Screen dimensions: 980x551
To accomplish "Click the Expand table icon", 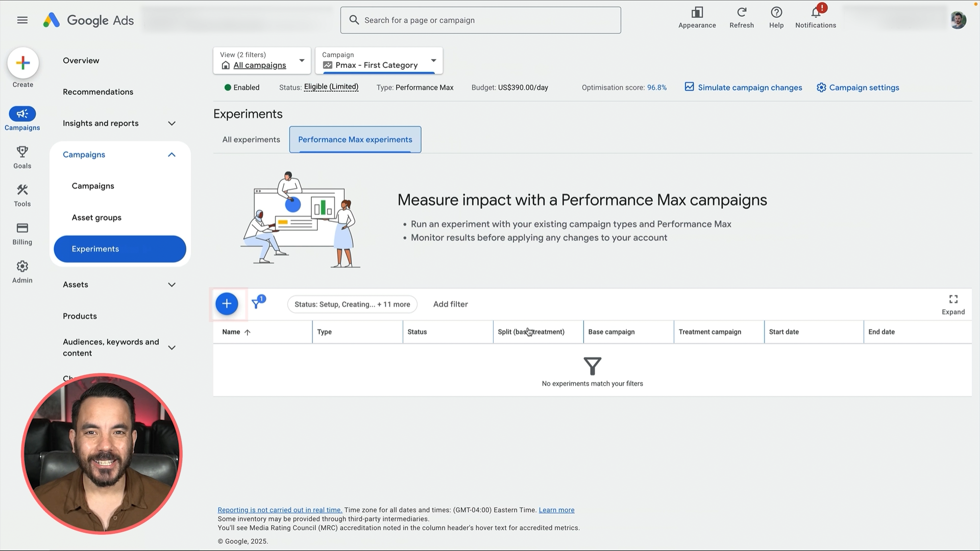I will 953,299.
